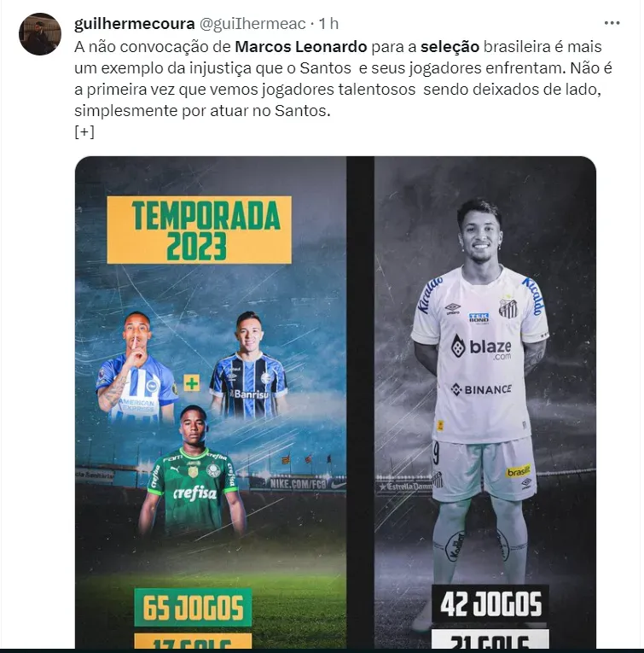Click the crefisa logo on green jersey
The width and height of the screenshot is (644, 653).
(195, 494)
